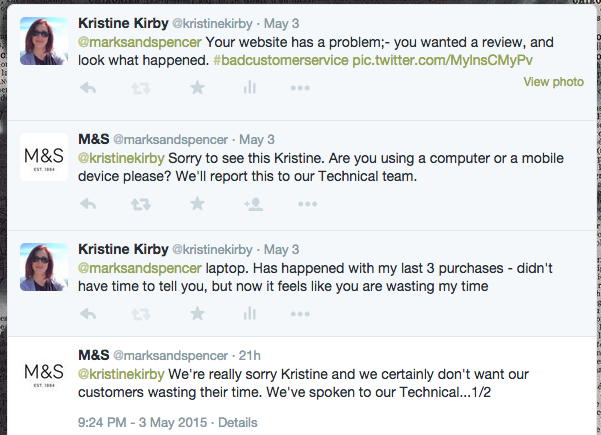Click follow icon under "Sorry to see this" tweet
This screenshot has width=601, height=435.
pyautogui.click(x=252, y=204)
